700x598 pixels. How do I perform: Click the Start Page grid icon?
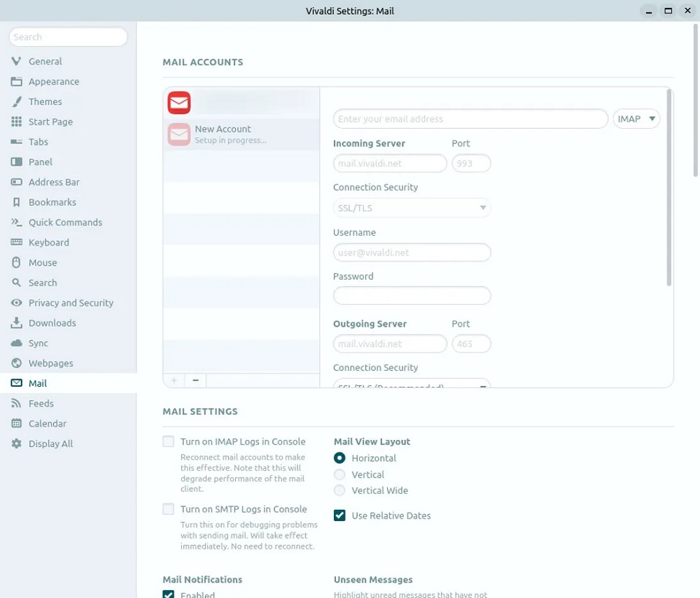(17, 122)
